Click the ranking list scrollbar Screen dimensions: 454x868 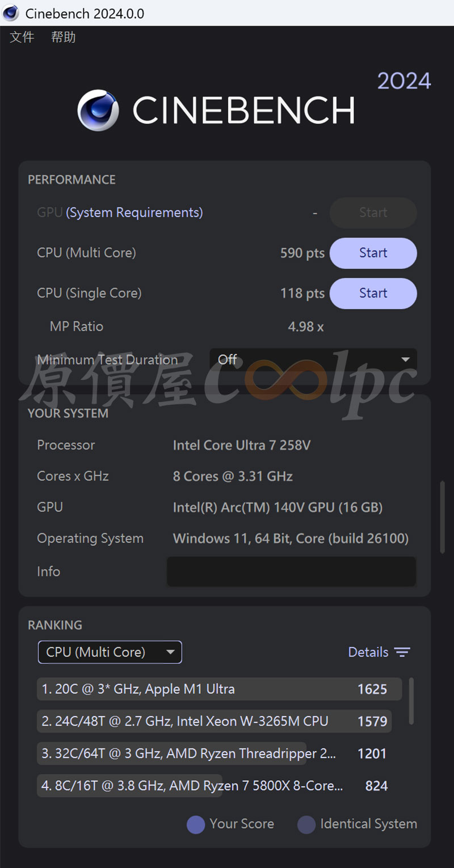[x=411, y=701]
